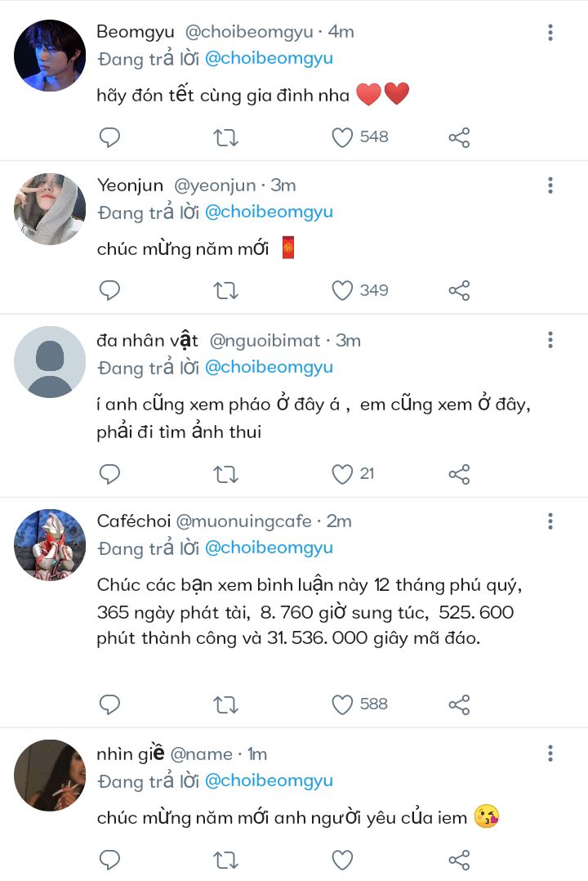The width and height of the screenshot is (588, 881).
Task: Like đa nhân vật's reply with 21 likes
Action: [342, 474]
